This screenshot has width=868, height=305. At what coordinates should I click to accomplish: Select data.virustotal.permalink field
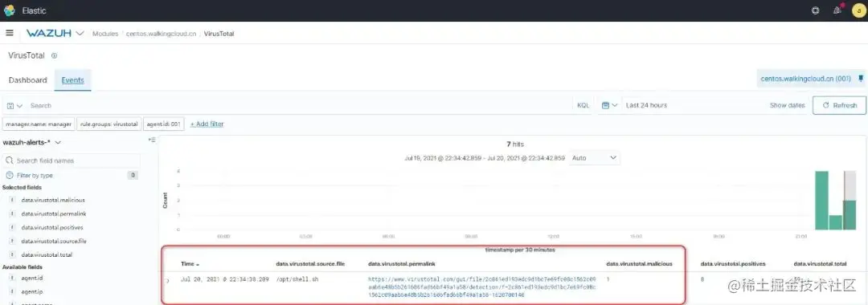click(54, 213)
